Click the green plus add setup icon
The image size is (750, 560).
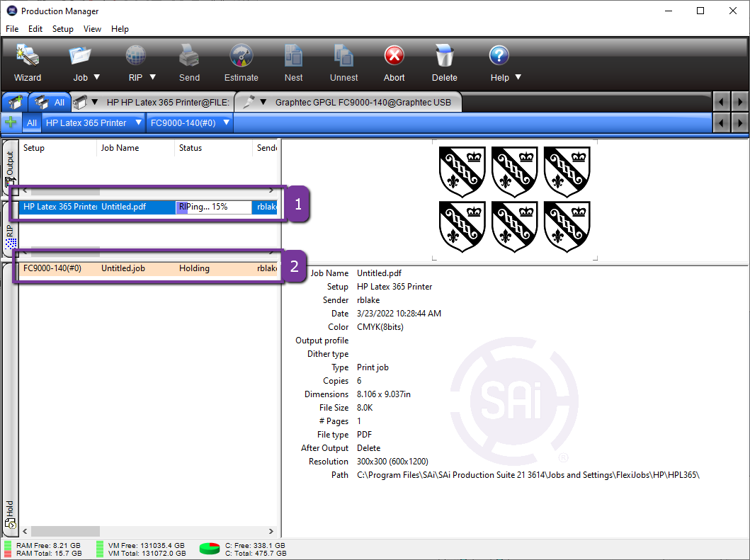click(x=11, y=122)
